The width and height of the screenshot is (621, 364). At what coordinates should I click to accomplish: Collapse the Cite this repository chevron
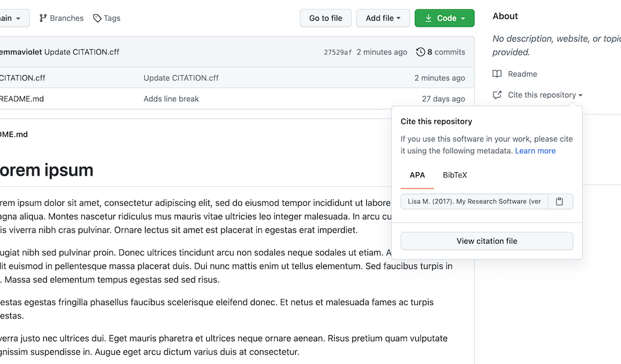(x=579, y=95)
